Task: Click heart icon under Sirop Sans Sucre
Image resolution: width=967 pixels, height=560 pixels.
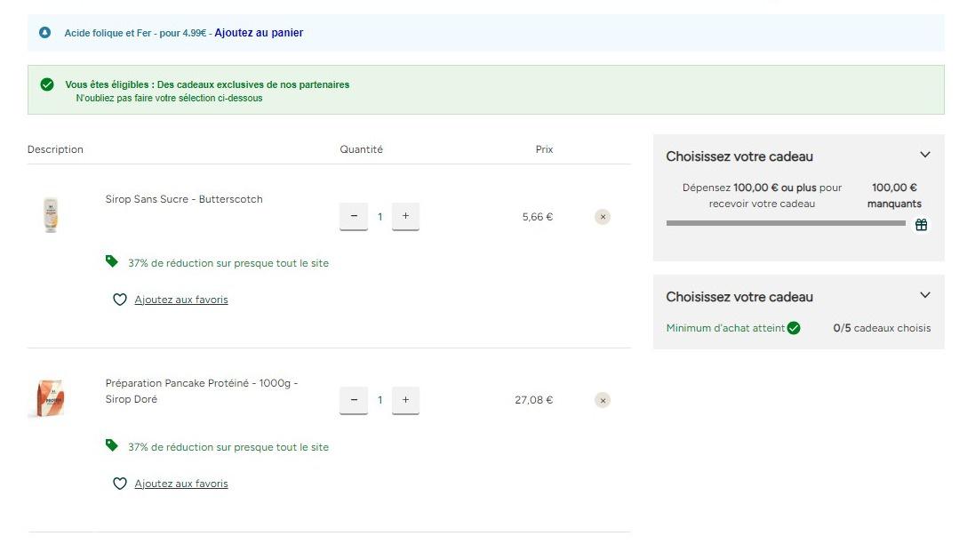Action: click(x=120, y=300)
